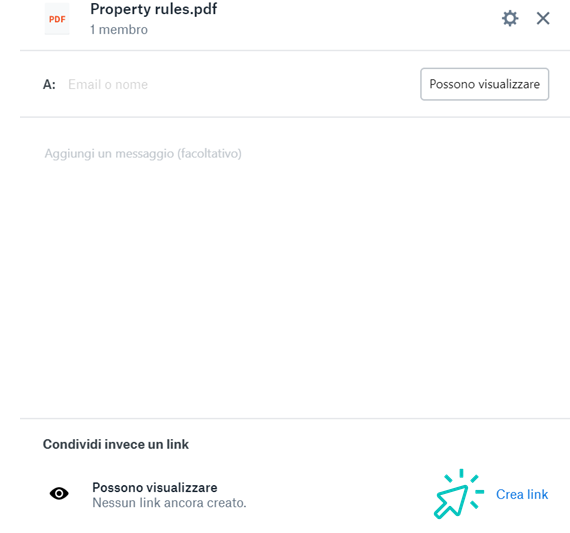Click the bold Possono visualizzare link setting label
This screenshot has width=570, height=533.
154,487
